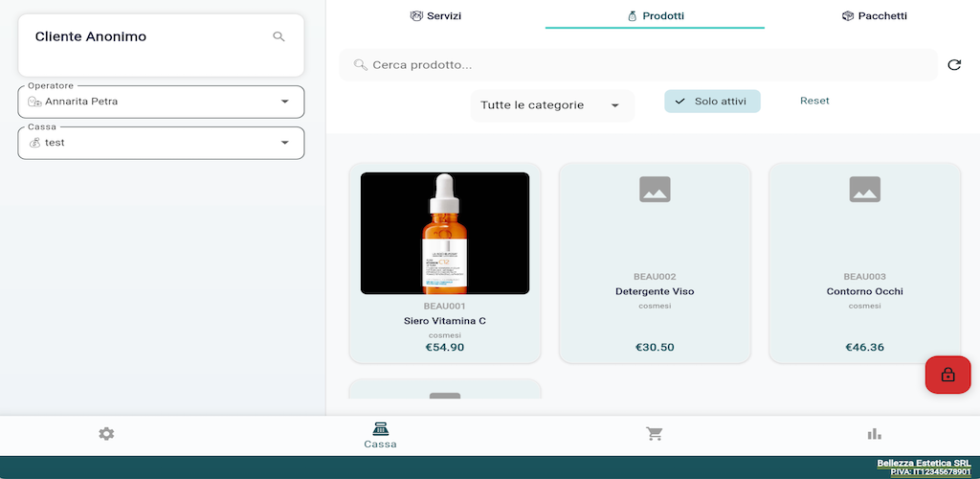Click the €30.50 price
The width and height of the screenshot is (980, 479).
(655, 347)
